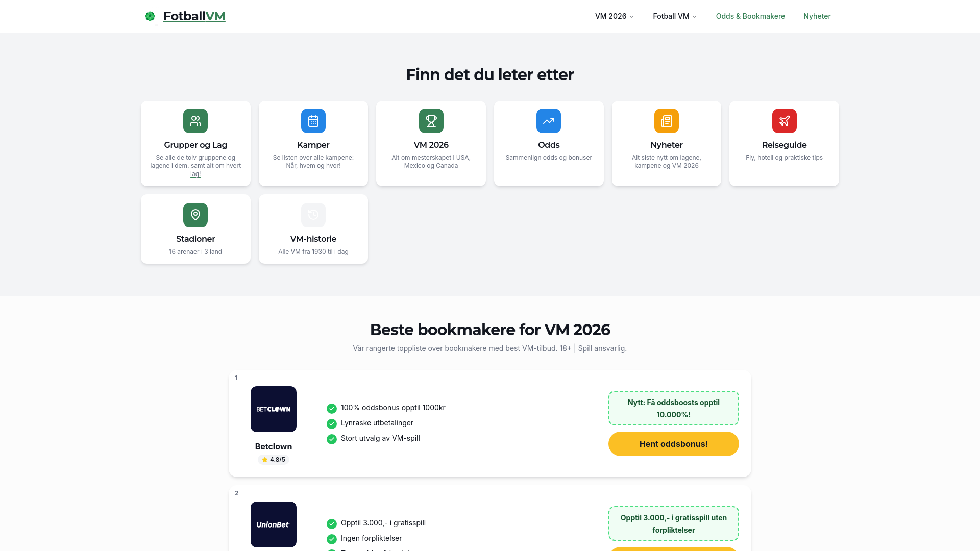Select the VM 2026 trophy icon
The height and width of the screenshot is (551, 980).
pyautogui.click(x=431, y=121)
